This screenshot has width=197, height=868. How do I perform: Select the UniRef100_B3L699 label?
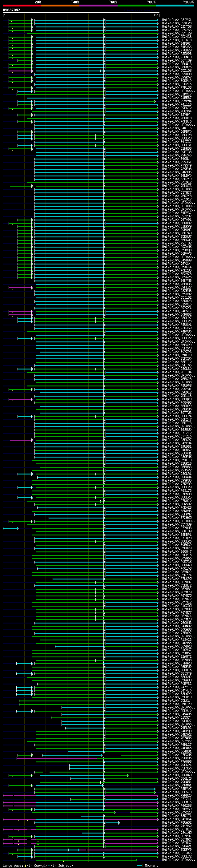pos(177,694)
